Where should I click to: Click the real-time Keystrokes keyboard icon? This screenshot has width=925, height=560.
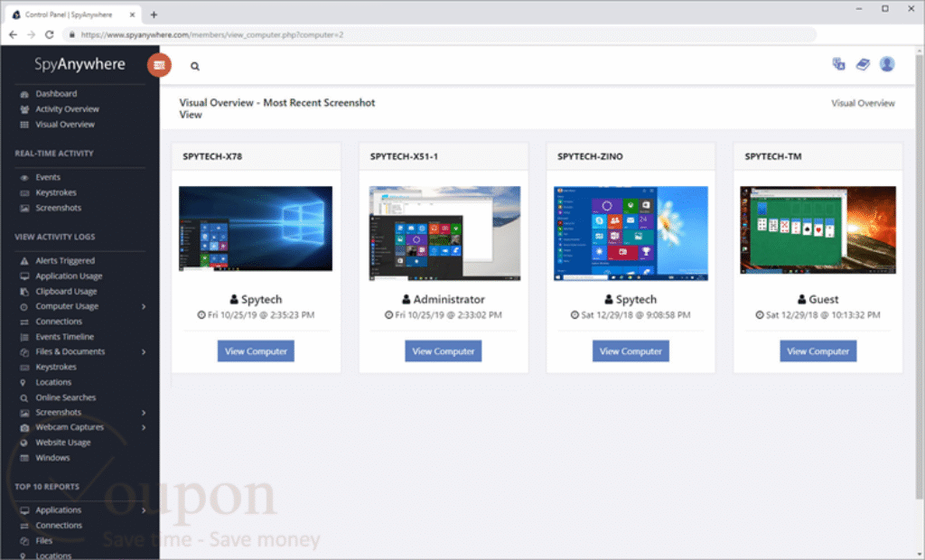click(x=24, y=193)
